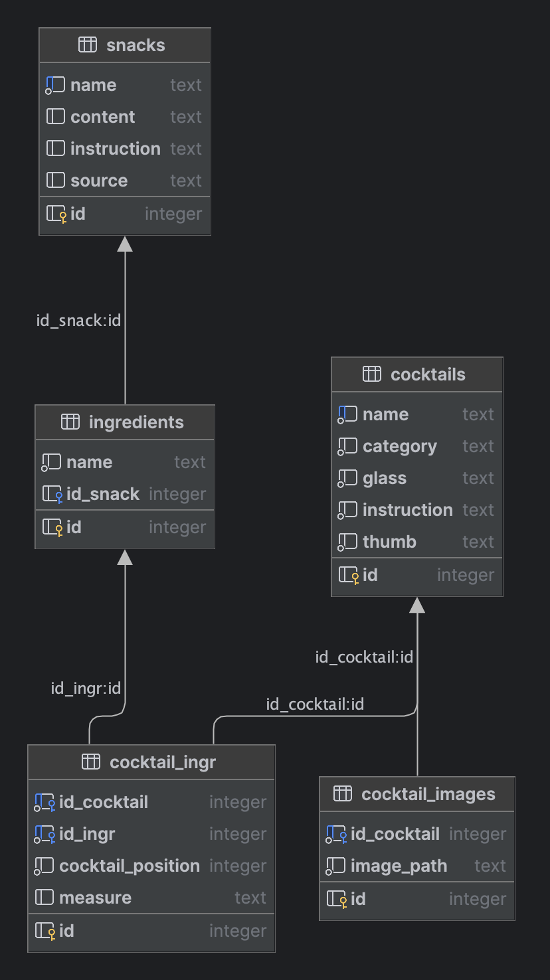Viewport: 550px width, 980px height.
Task: Click the table icon next to cocktails title
Action: click(372, 374)
